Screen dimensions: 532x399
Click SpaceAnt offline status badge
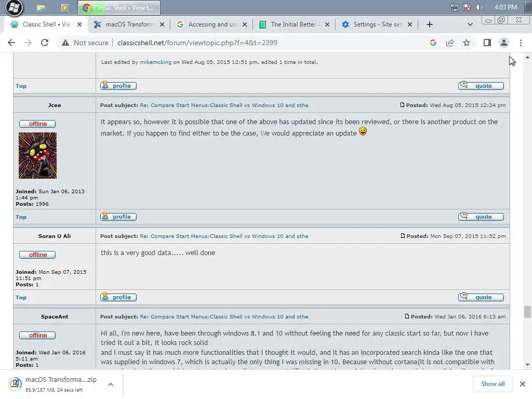[37, 335]
